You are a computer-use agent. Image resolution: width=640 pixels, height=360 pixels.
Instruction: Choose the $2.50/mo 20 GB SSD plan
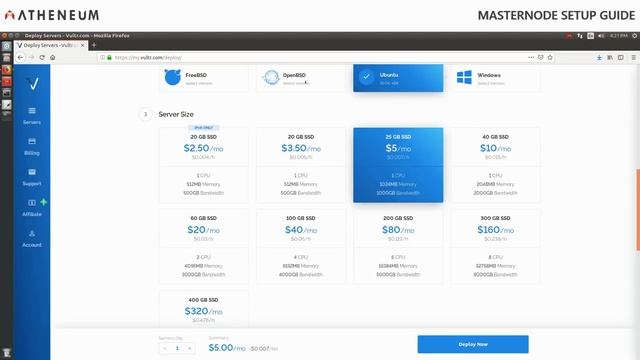click(x=204, y=165)
